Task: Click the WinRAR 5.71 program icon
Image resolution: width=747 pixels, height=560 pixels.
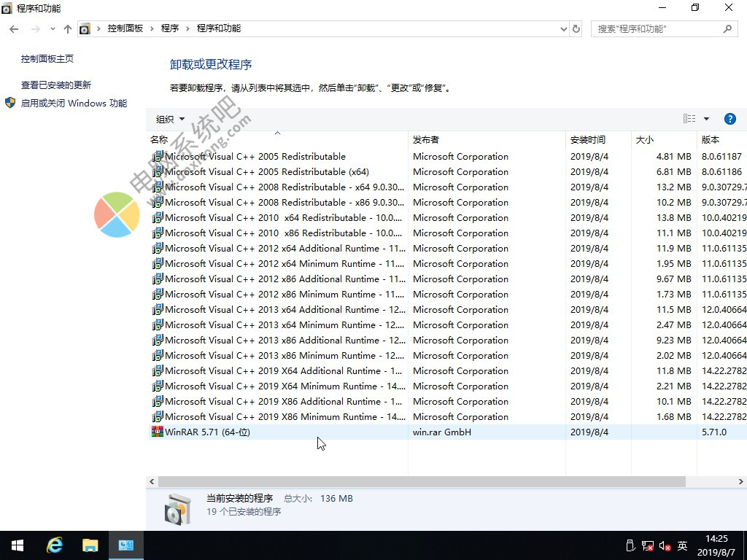Action: click(157, 432)
